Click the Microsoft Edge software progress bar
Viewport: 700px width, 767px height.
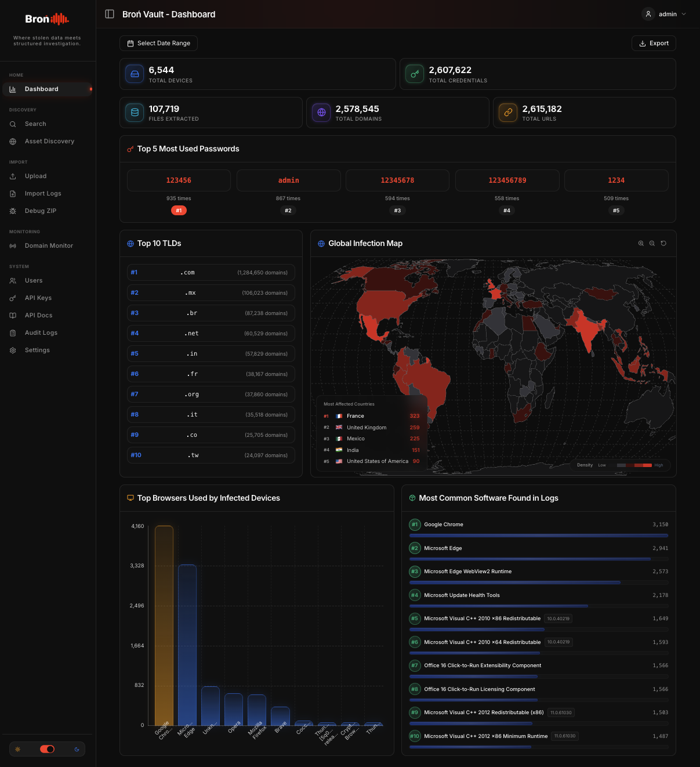(539, 559)
